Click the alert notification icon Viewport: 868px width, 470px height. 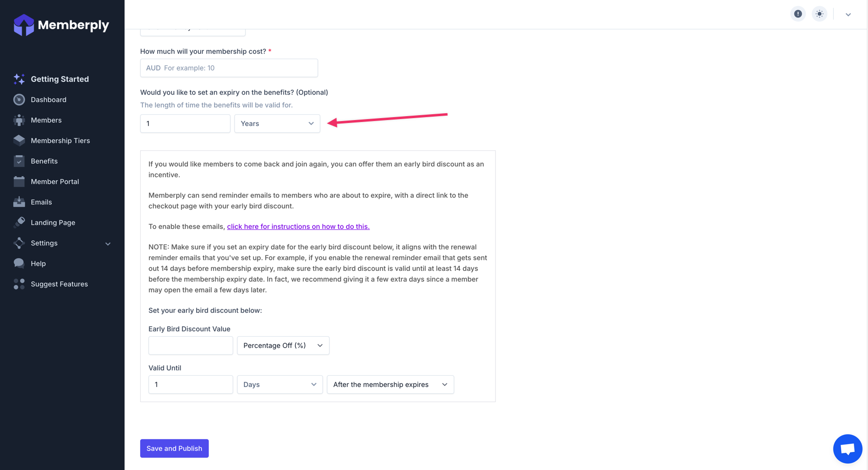pos(798,14)
